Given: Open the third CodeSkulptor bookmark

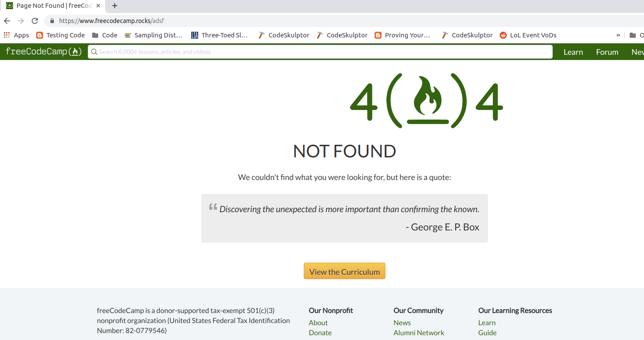Looking at the screenshot, I should pyautogui.click(x=467, y=35).
